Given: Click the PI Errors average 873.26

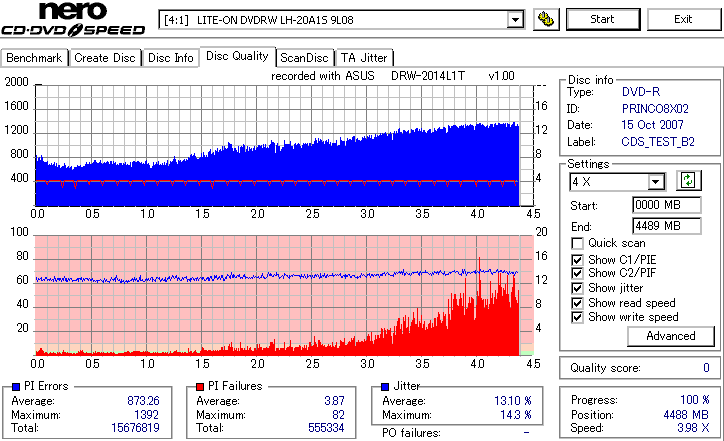Looking at the screenshot, I should point(143,401).
